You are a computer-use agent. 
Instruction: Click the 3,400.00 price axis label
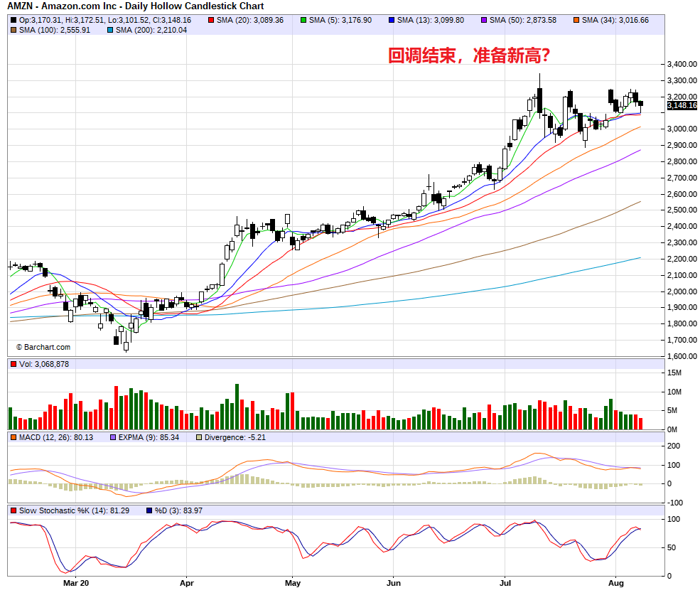click(x=682, y=64)
